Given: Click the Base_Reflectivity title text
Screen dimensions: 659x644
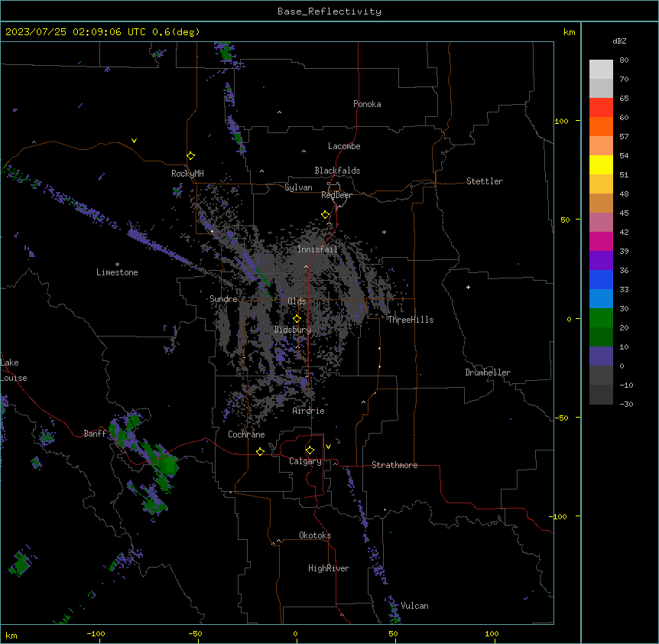Looking at the screenshot, I should tap(329, 11).
